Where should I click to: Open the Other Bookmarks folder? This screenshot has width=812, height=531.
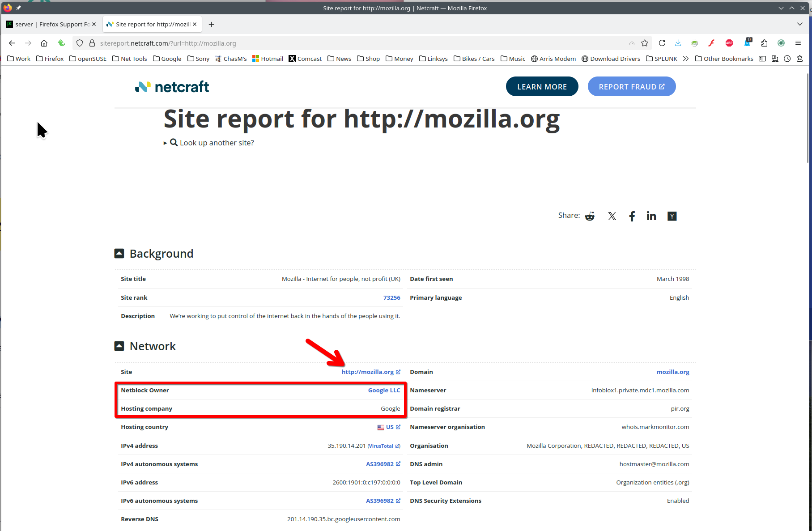pyautogui.click(x=724, y=59)
